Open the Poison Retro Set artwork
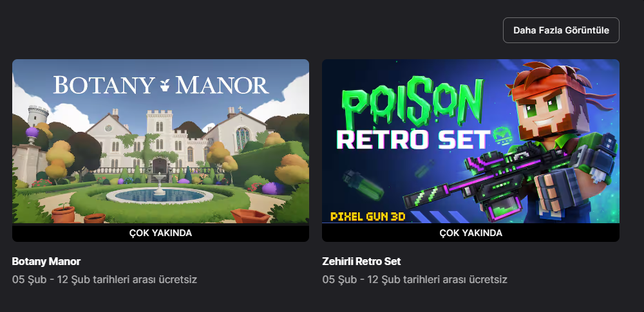 click(471, 142)
